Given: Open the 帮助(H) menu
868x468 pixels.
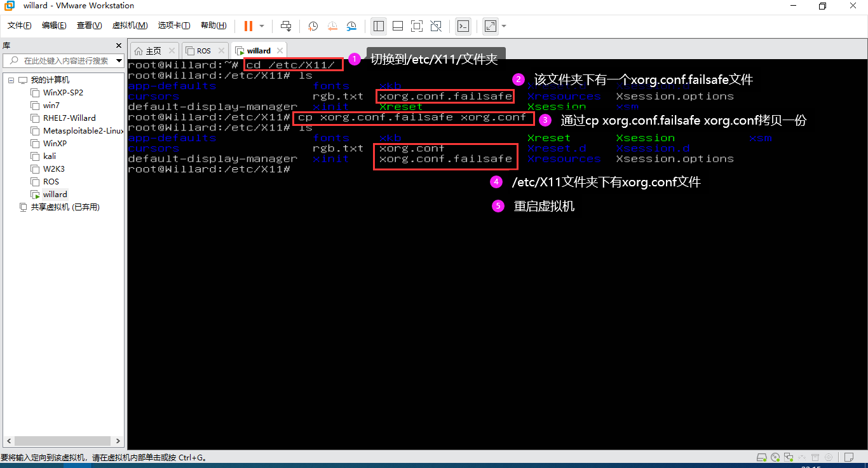Looking at the screenshot, I should pos(214,25).
